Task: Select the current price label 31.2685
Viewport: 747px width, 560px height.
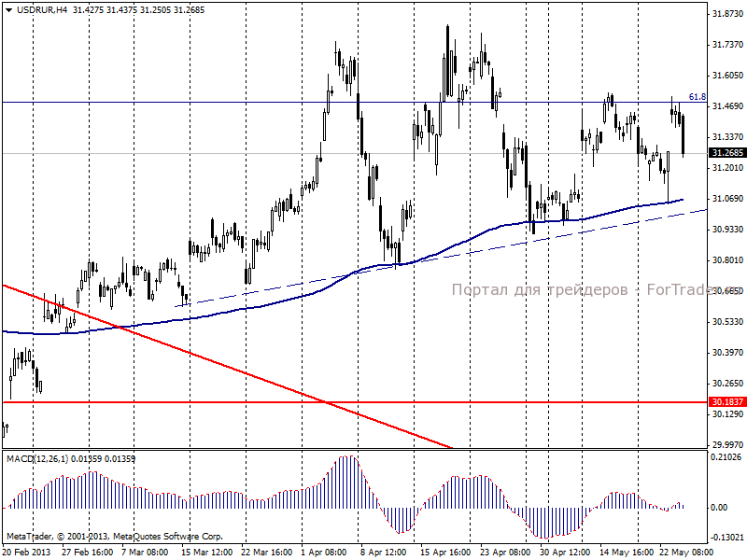Action: (x=727, y=153)
